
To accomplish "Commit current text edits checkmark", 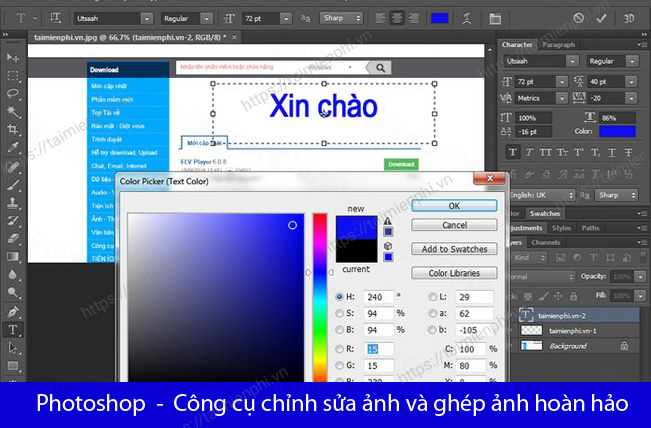I will click(x=602, y=18).
